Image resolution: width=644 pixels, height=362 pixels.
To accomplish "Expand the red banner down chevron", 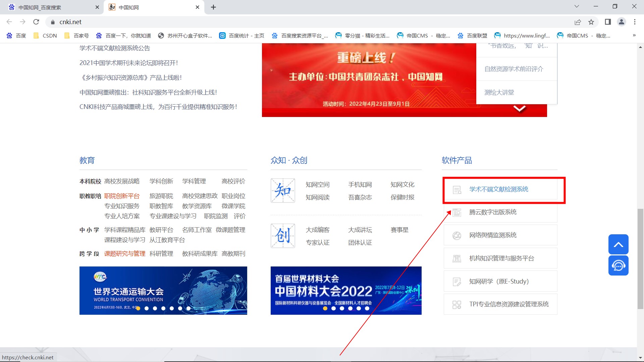I will click(519, 109).
